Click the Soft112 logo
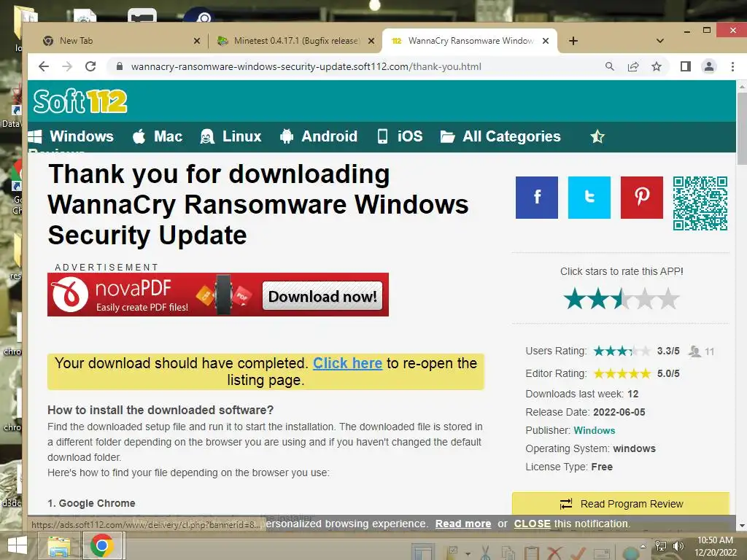 click(80, 101)
